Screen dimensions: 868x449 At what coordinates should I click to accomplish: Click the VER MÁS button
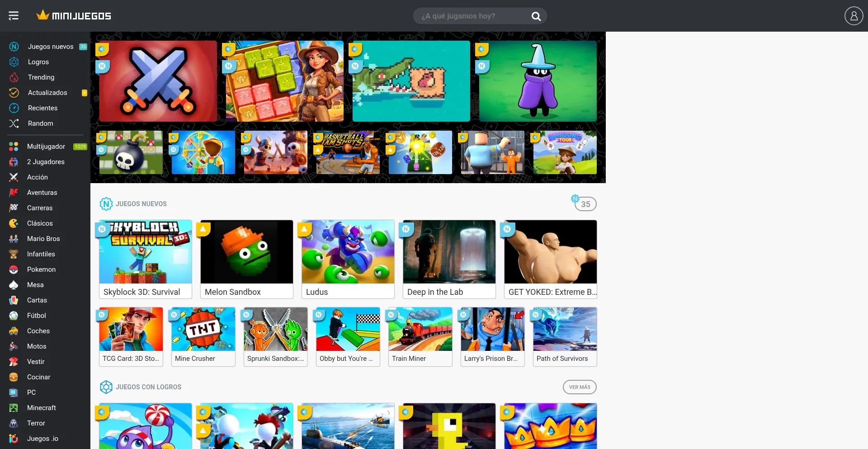tap(580, 387)
